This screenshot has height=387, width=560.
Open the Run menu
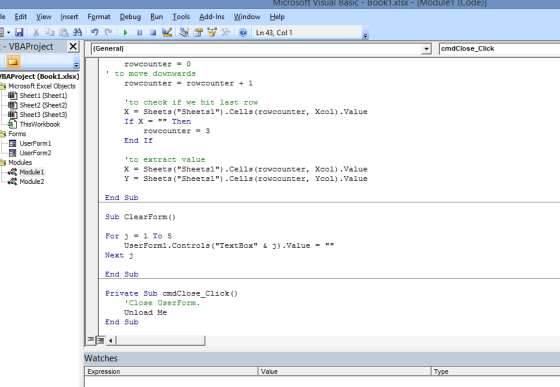click(156, 17)
